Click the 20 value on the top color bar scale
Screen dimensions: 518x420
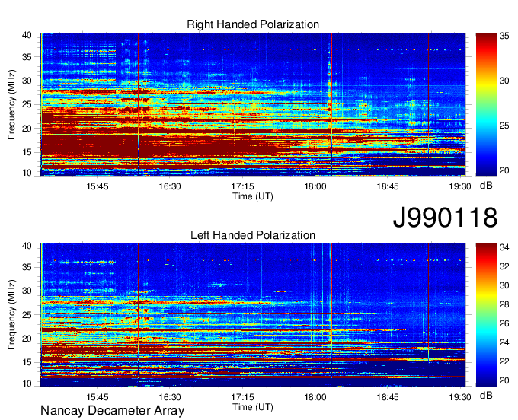504,170
